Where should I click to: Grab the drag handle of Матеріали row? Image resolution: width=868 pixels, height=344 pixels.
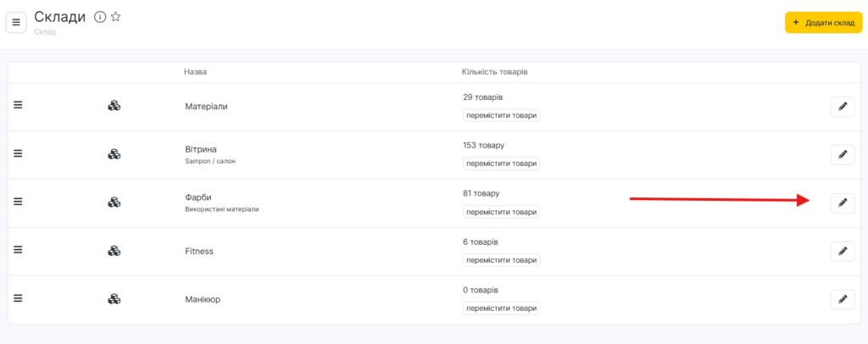(x=18, y=105)
